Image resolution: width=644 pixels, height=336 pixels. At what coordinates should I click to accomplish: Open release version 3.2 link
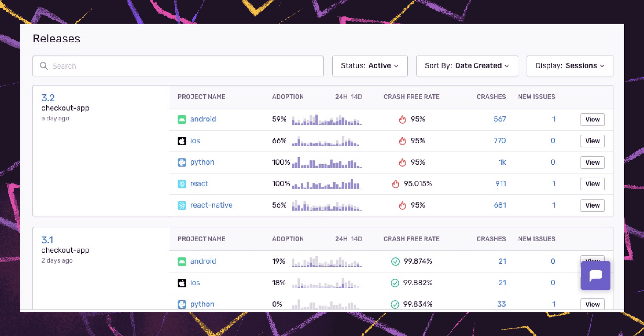point(48,98)
